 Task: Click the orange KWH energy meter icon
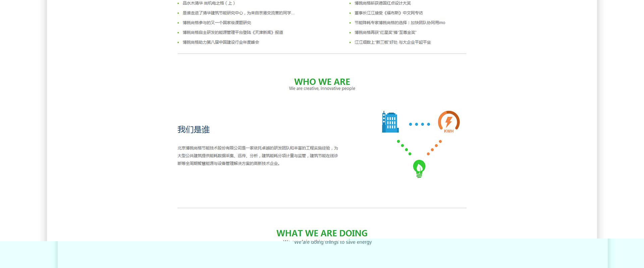coord(448,122)
